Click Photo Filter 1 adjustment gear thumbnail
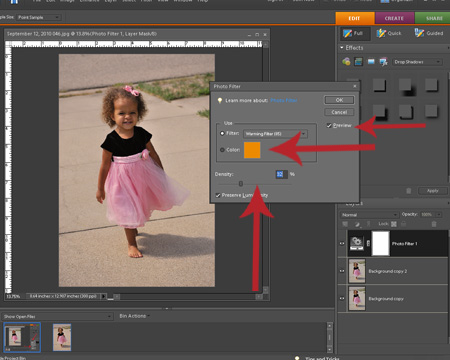450x360 pixels. point(357,243)
